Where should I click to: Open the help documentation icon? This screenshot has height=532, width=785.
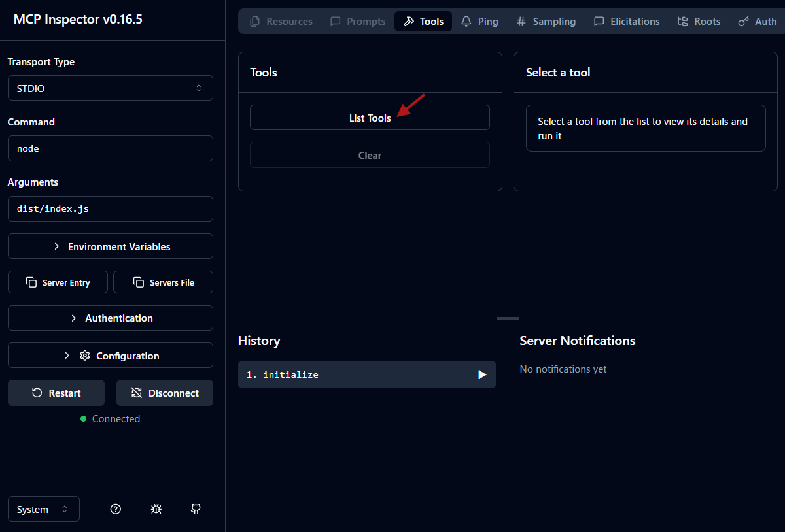(116, 509)
